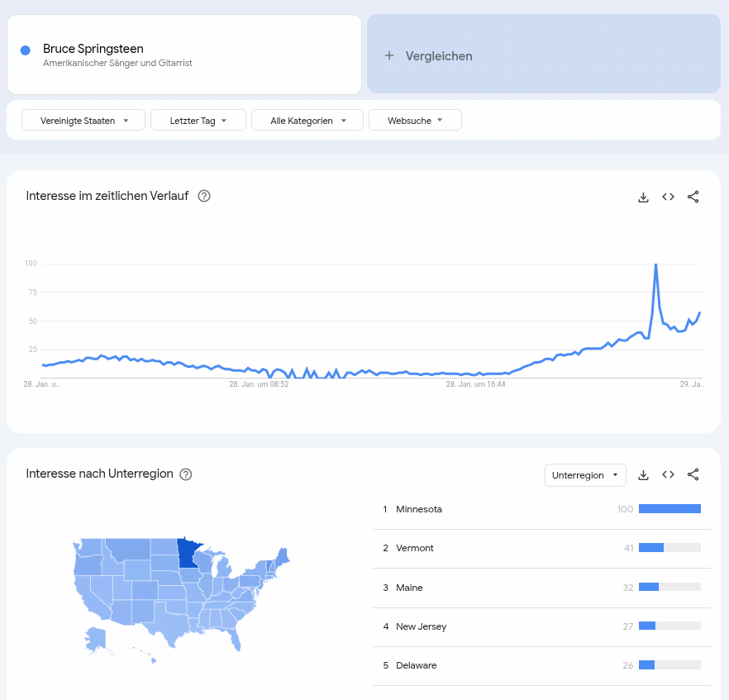Share the subregion interest section
729x700 pixels.
(x=693, y=475)
